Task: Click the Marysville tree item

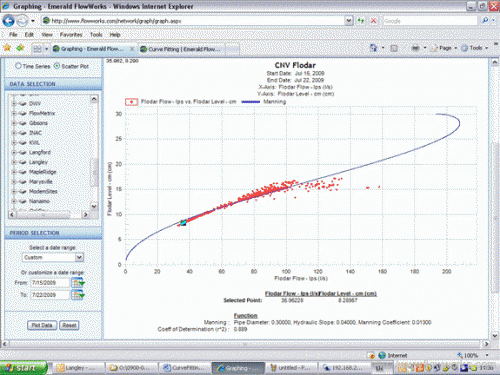Action: tap(41, 182)
